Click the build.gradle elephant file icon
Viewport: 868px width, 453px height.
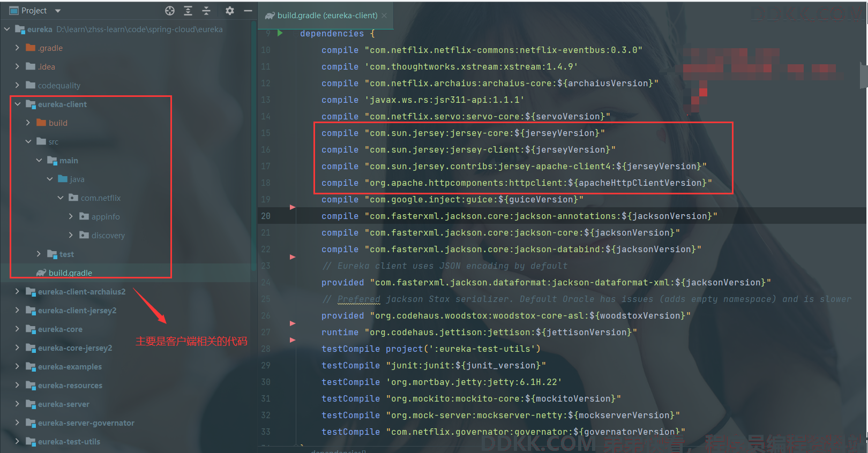(x=41, y=273)
